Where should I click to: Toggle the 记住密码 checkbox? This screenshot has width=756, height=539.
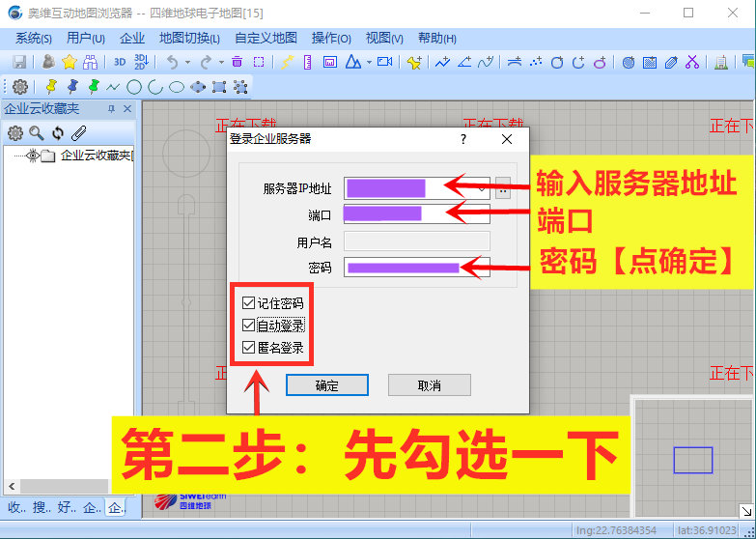coord(249,303)
